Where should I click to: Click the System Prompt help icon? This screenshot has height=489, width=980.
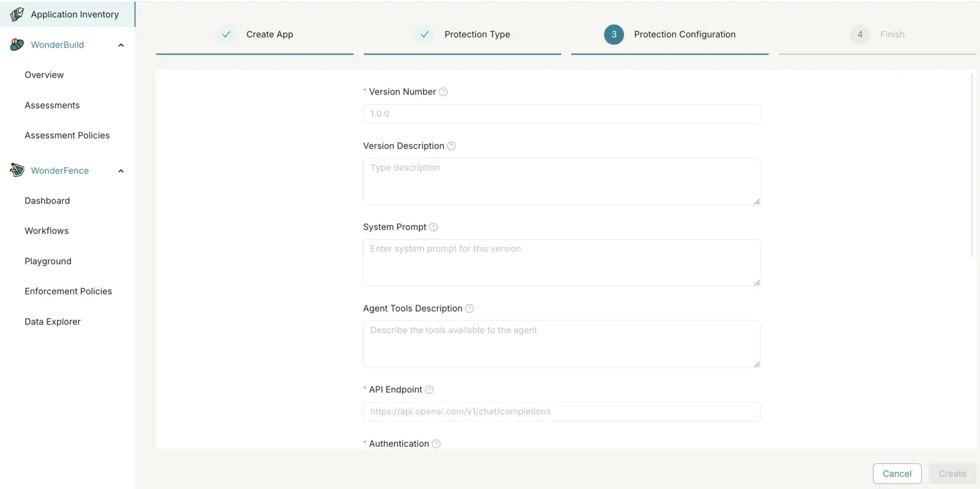(434, 227)
